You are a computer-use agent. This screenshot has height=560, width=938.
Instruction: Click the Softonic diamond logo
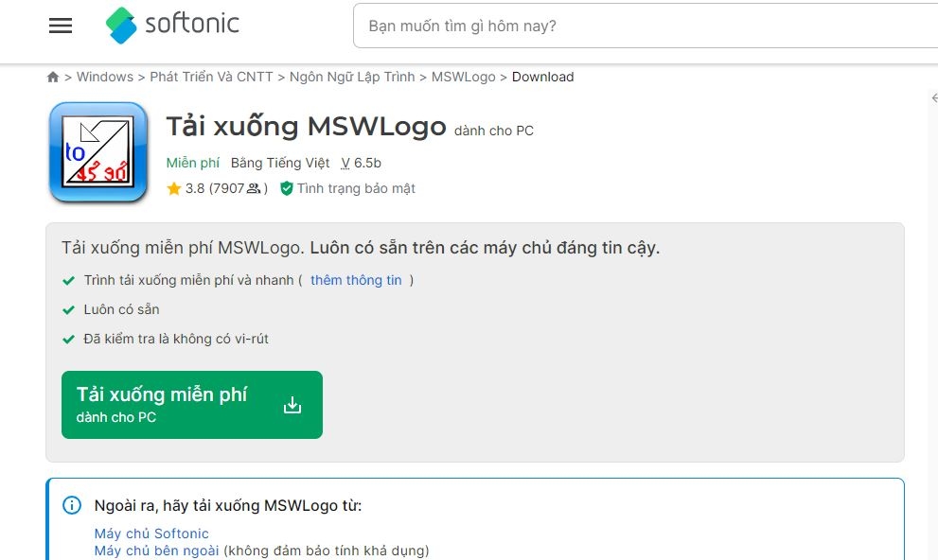[x=121, y=26]
